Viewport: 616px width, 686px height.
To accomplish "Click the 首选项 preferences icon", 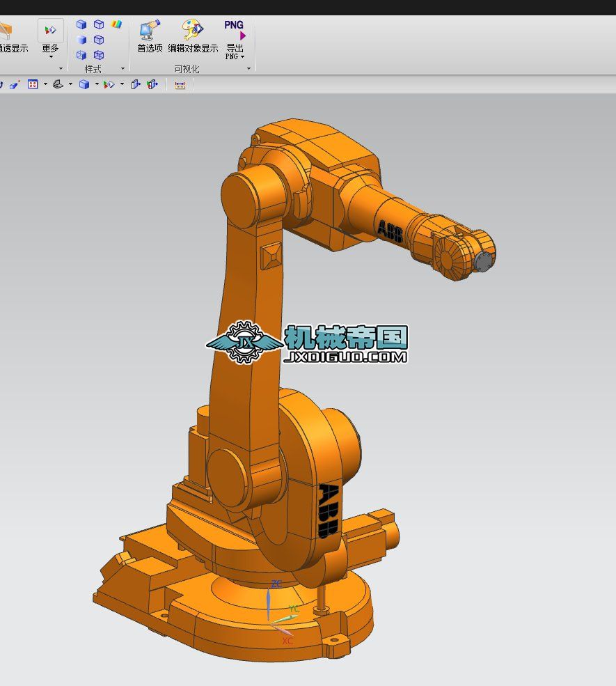I will (x=150, y=29).
